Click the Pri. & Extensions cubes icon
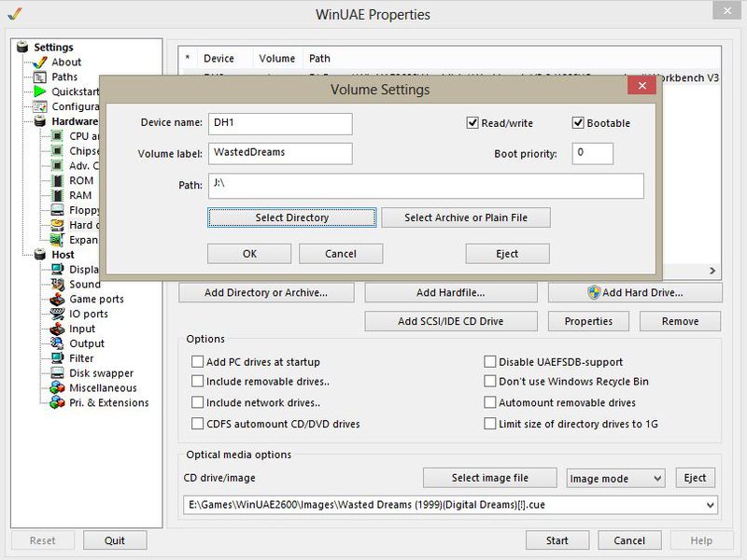The width and height of the screenshot is (747, 560). coord(57,402)
